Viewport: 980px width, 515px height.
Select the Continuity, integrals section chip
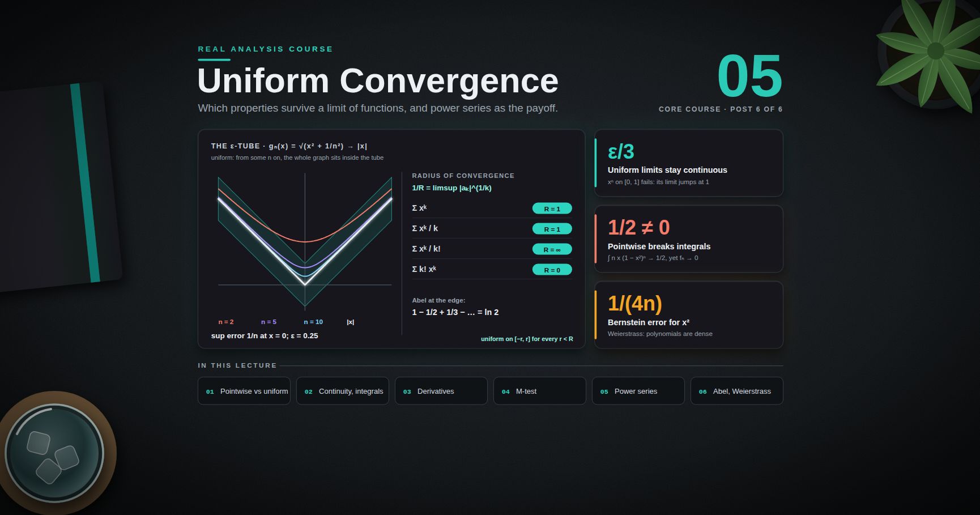point(343,391)
